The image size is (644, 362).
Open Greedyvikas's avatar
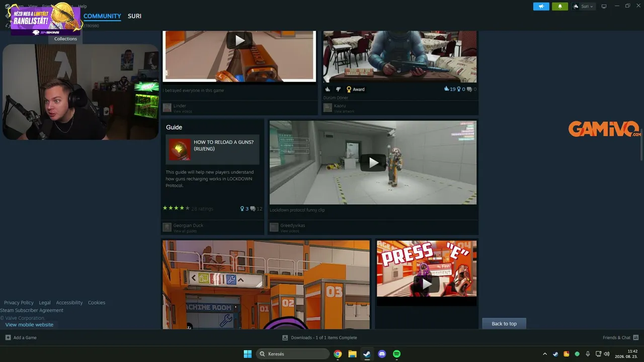pyautogui.click(x=274, y=227)
